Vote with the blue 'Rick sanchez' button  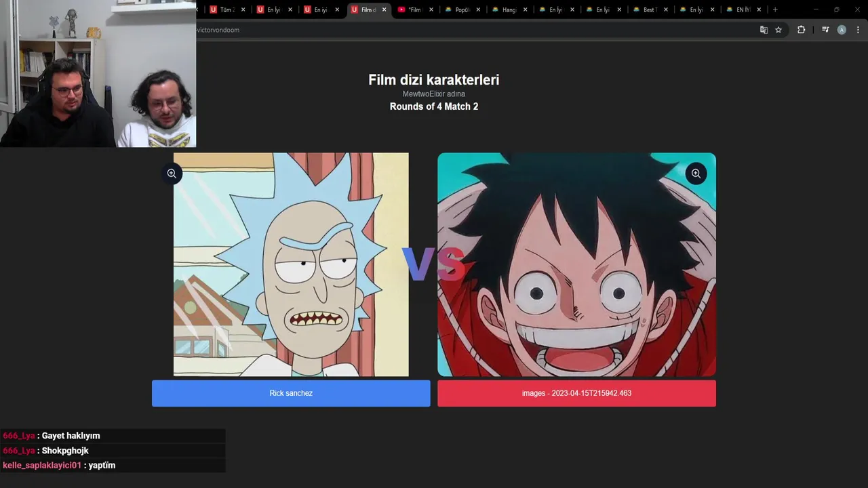(291, 393)
